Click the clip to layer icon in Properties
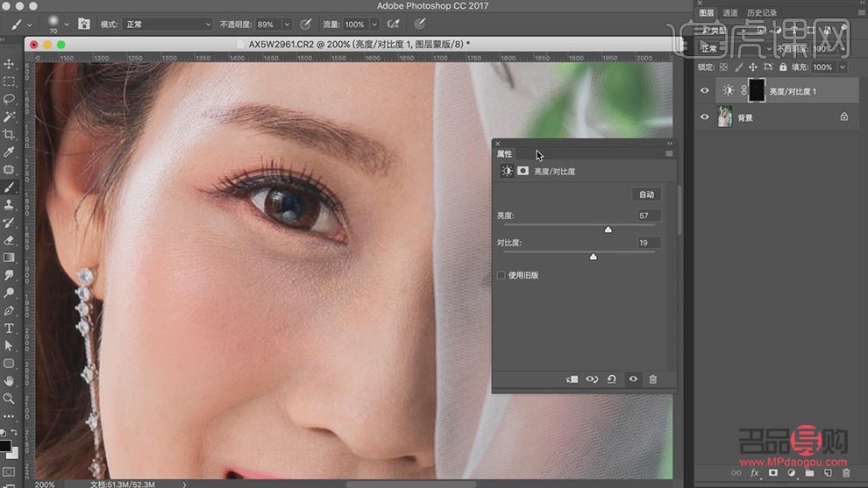Screen dimensions: 868x488 coord(572,379)
